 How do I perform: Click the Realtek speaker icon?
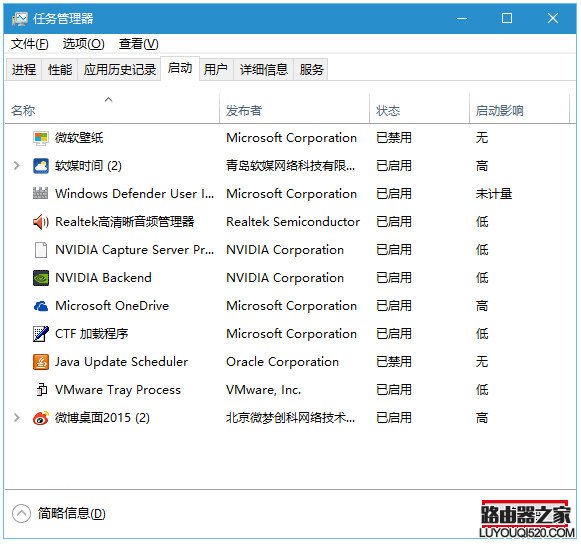[x=40, y=222]
